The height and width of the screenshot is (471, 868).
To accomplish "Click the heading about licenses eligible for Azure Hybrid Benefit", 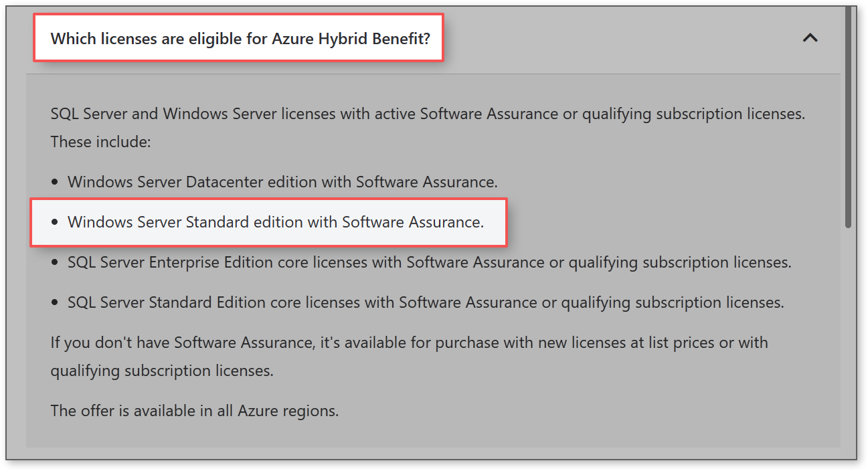I will click(240, 38).
